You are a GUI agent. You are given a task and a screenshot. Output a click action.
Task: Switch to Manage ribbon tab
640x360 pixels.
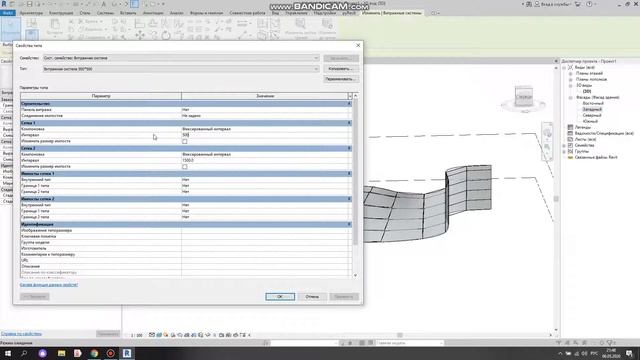[x=296, y=13]
